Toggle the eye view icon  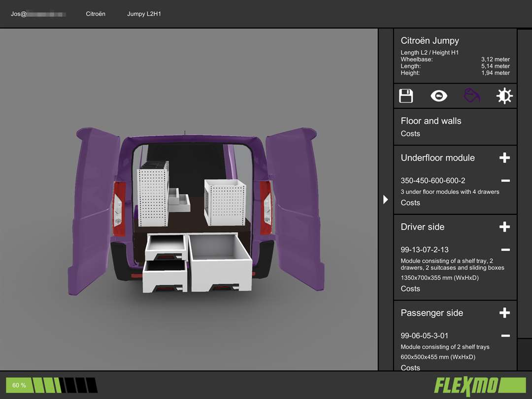click(439, 96)
